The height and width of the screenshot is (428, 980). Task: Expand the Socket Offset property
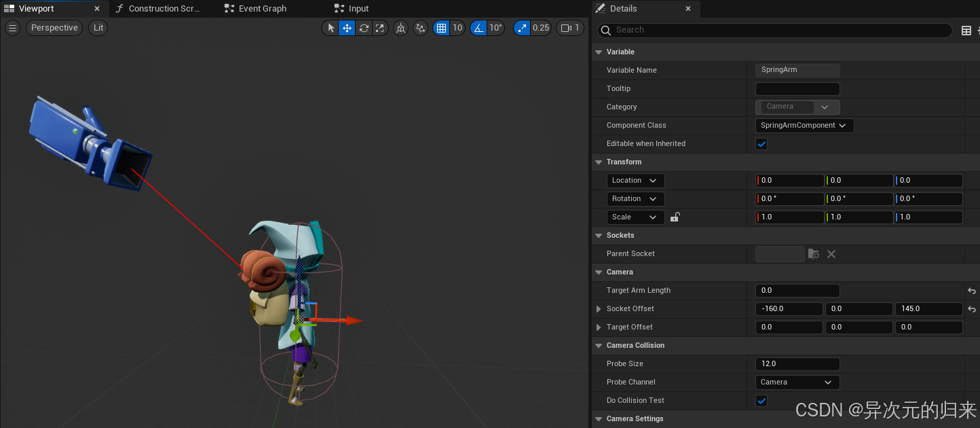pos(599,308)
